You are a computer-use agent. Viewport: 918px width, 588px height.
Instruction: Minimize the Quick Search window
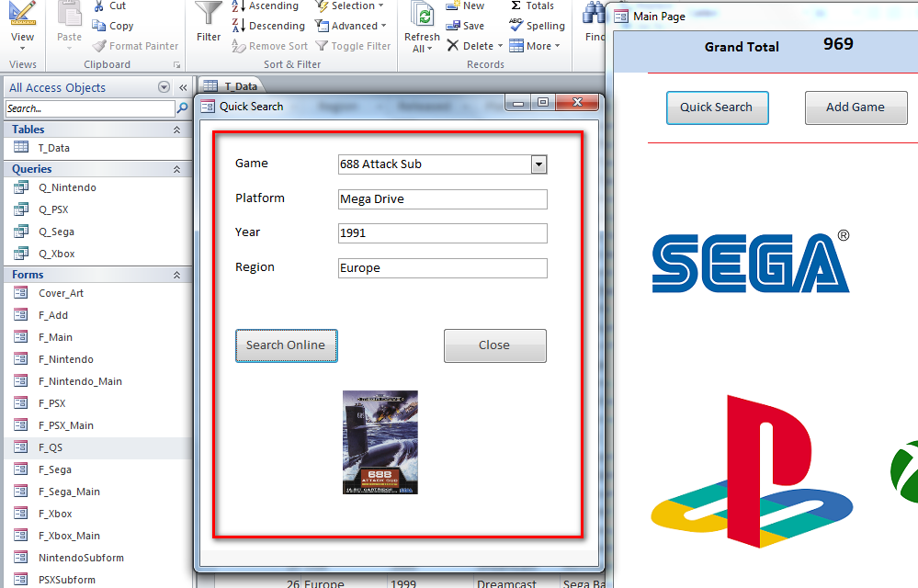pyautogui.click(x=518, y=102)
